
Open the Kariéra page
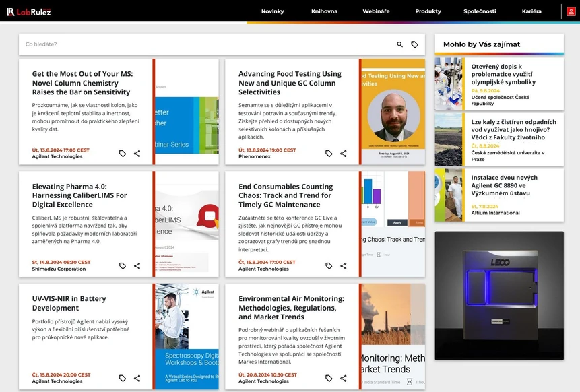[531, 11]
